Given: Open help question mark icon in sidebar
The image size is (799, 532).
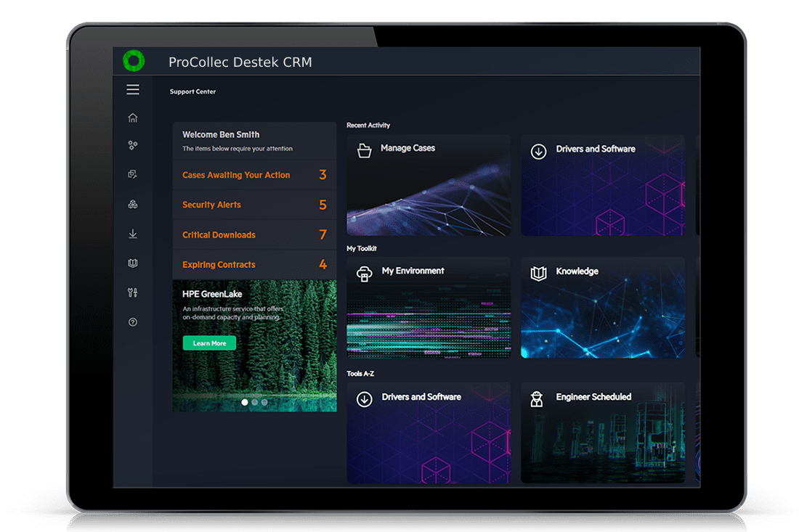Looking at the screenshot, I should coord(132,322).
